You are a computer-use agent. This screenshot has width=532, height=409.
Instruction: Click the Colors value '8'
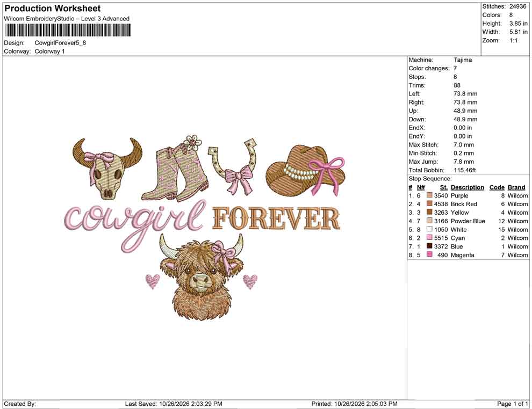coord(511,15)
